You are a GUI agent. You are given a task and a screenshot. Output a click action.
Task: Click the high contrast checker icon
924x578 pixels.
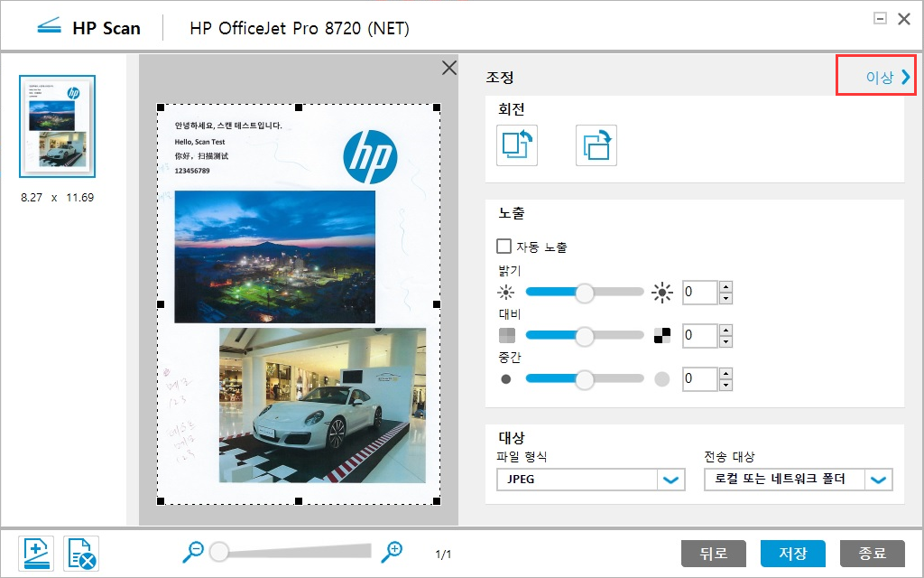pyautogui.click(x=662, y=336)
